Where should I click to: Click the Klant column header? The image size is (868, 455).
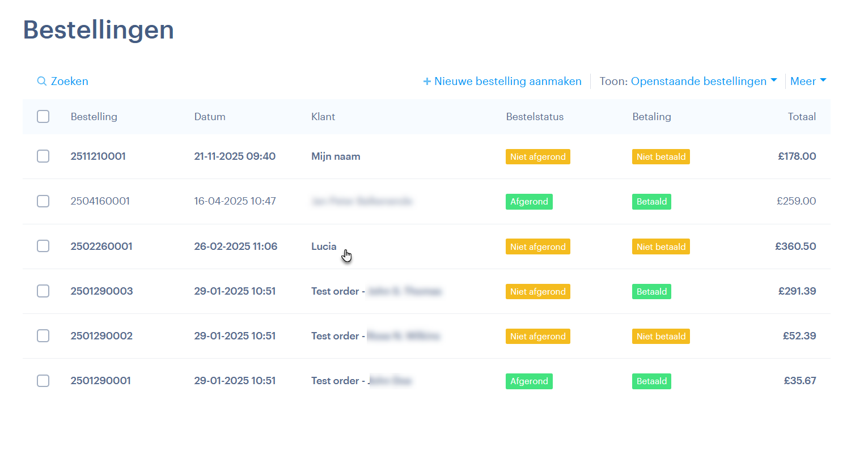[x=323, y=117]
